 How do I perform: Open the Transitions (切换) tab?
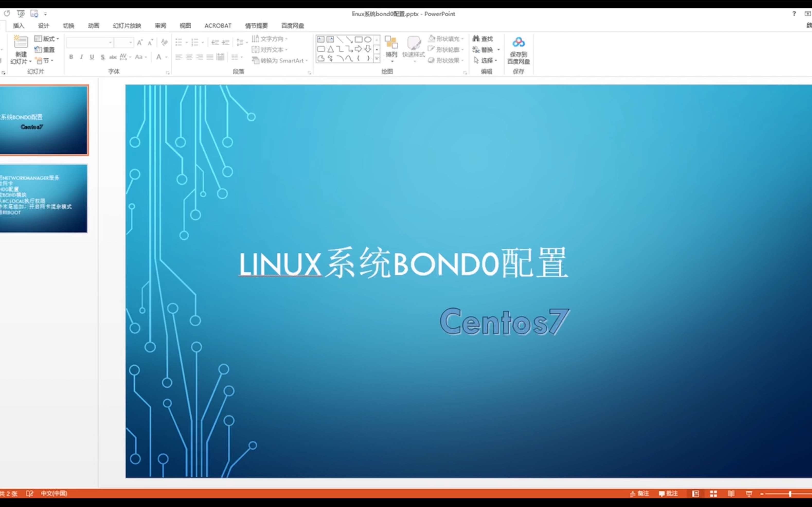coord(68,26)
